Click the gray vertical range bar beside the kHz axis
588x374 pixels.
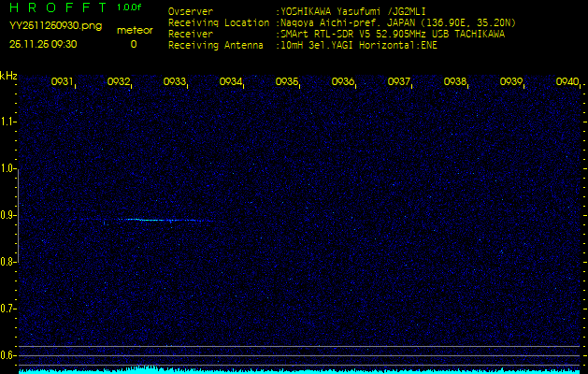pos(19,215)
